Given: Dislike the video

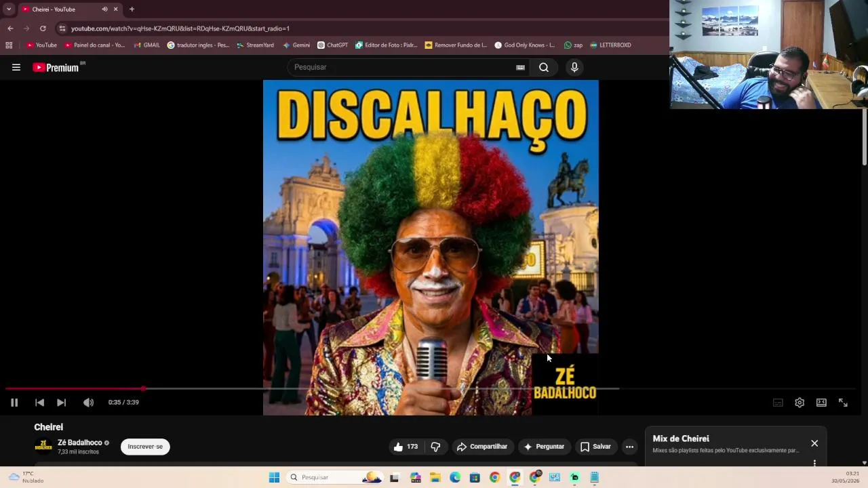Looking at the screenshot, I should [x=435, y=447].
